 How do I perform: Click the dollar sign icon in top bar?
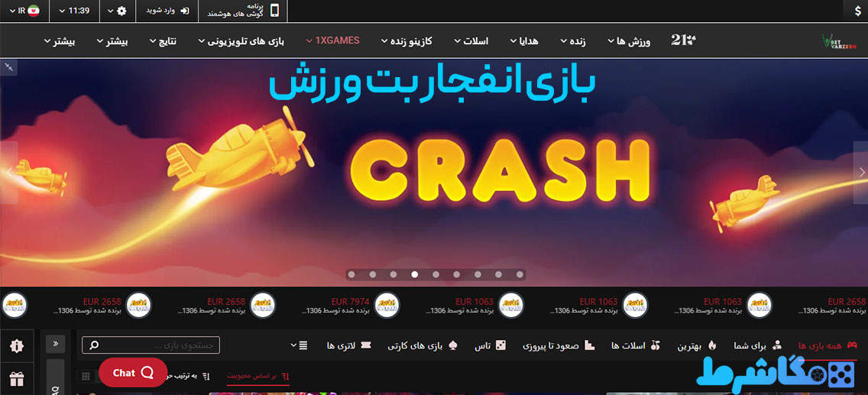pyautogui.click(x=857, y=11)
